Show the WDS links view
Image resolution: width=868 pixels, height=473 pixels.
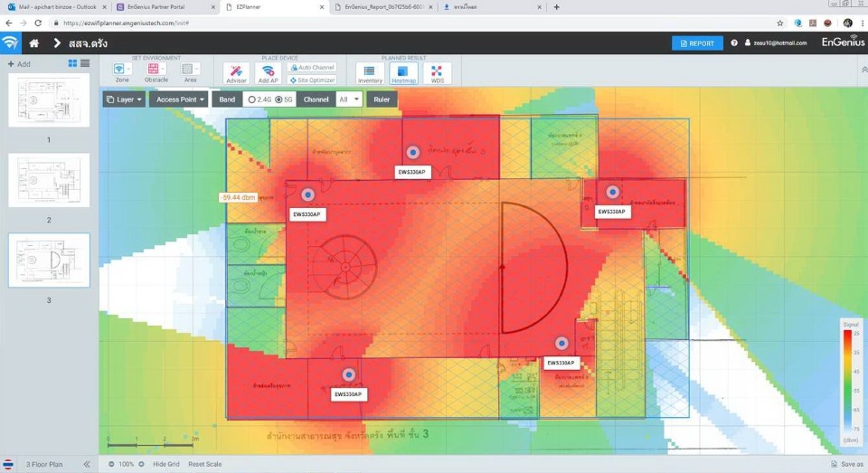tap(437, 73)
